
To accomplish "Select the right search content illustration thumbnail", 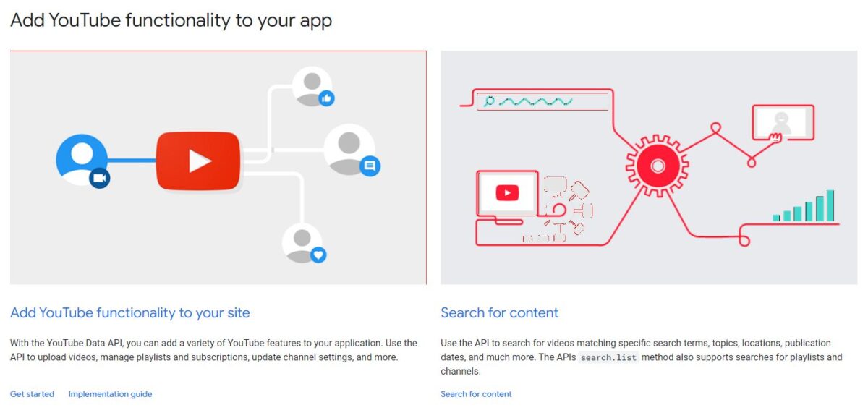I will 649,167.
